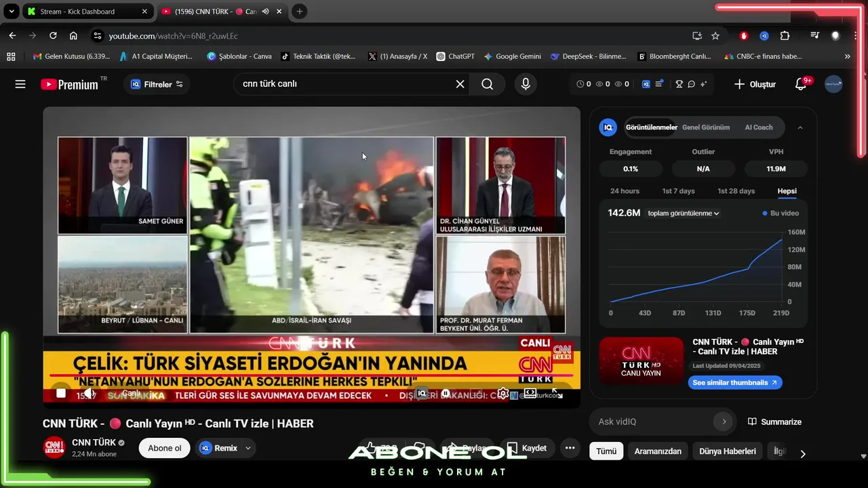Click the Kaydet save button
Viewport: 868px width, 488px height.
[528, 448]
